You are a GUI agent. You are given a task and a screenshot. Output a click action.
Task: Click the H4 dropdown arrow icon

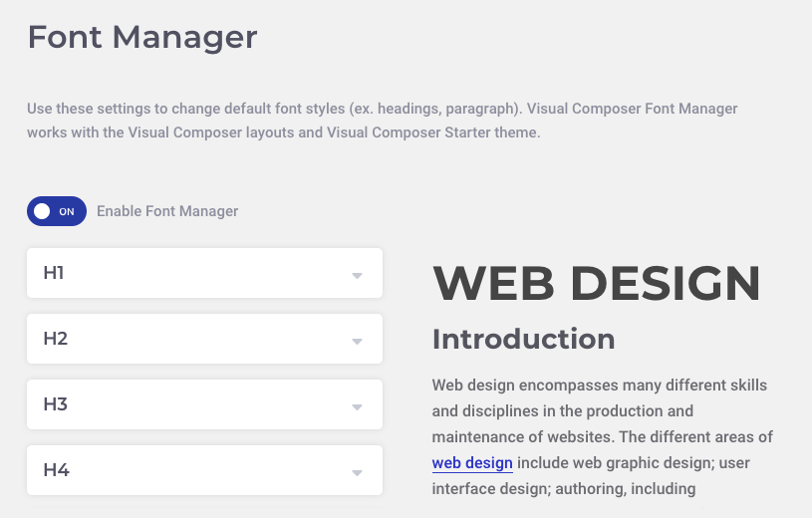click(357, 473)
